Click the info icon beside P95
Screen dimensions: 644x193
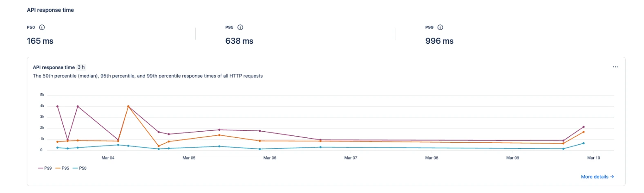240,27
